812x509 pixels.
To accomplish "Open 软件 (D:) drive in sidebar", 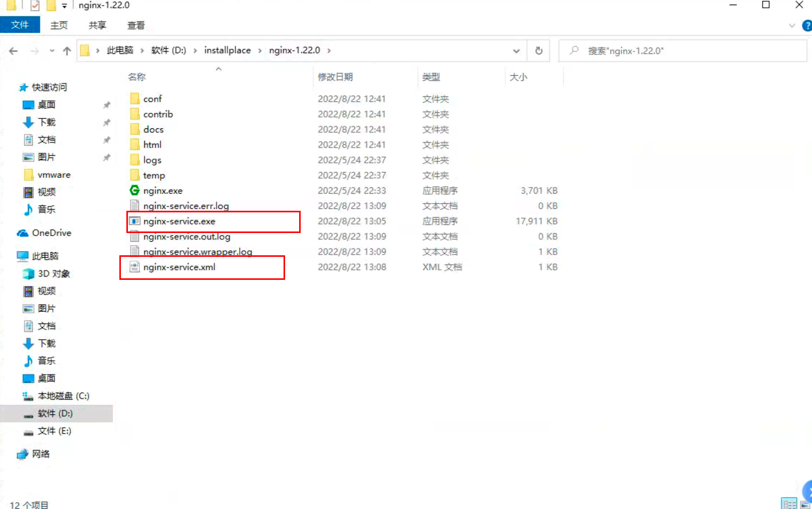I will (x=55, y=413).
